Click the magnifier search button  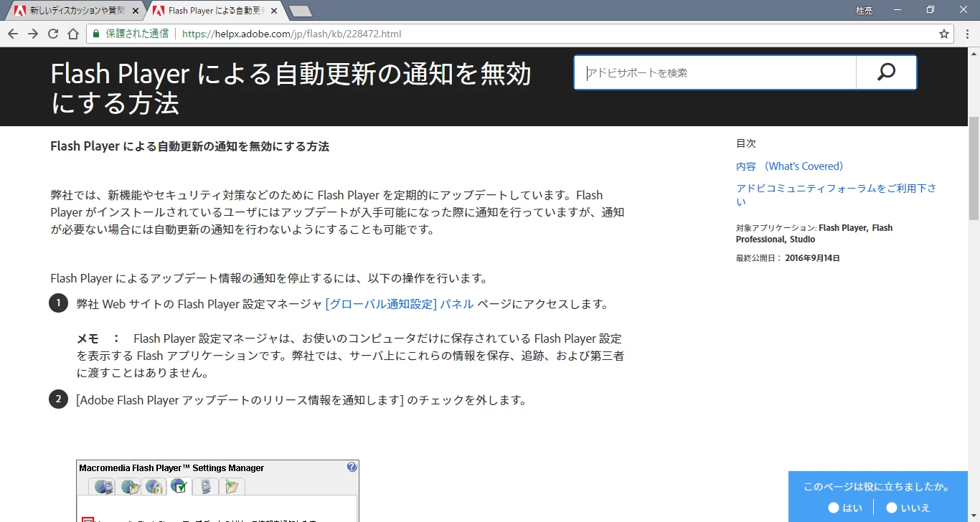[x=887, y=72]
